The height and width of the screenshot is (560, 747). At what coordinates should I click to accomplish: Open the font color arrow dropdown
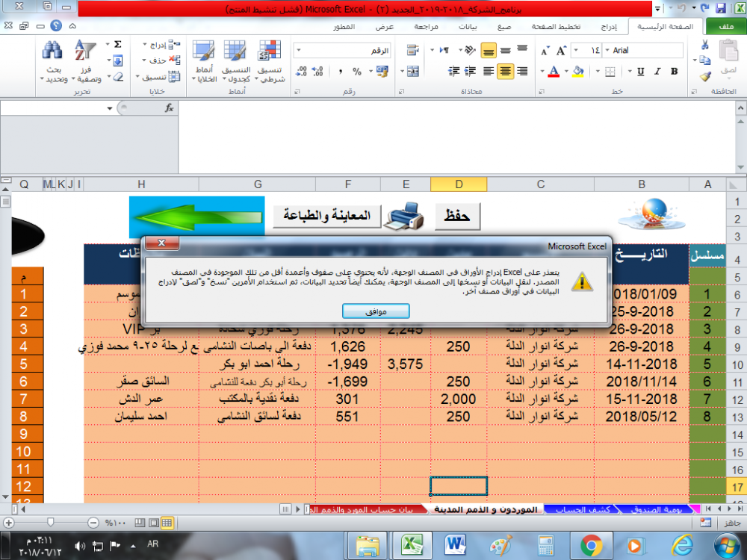[542, 72]
